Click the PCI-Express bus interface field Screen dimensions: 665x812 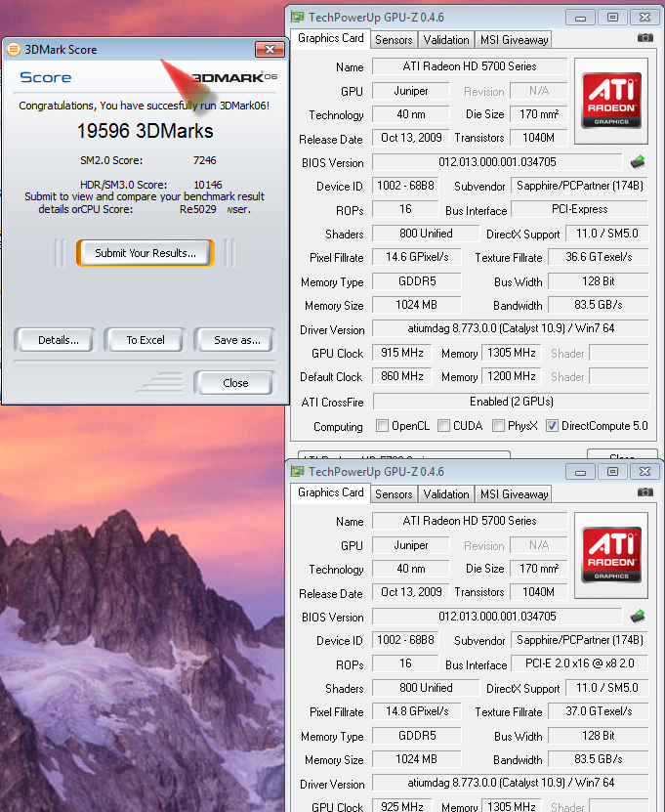tap(580, 209)
